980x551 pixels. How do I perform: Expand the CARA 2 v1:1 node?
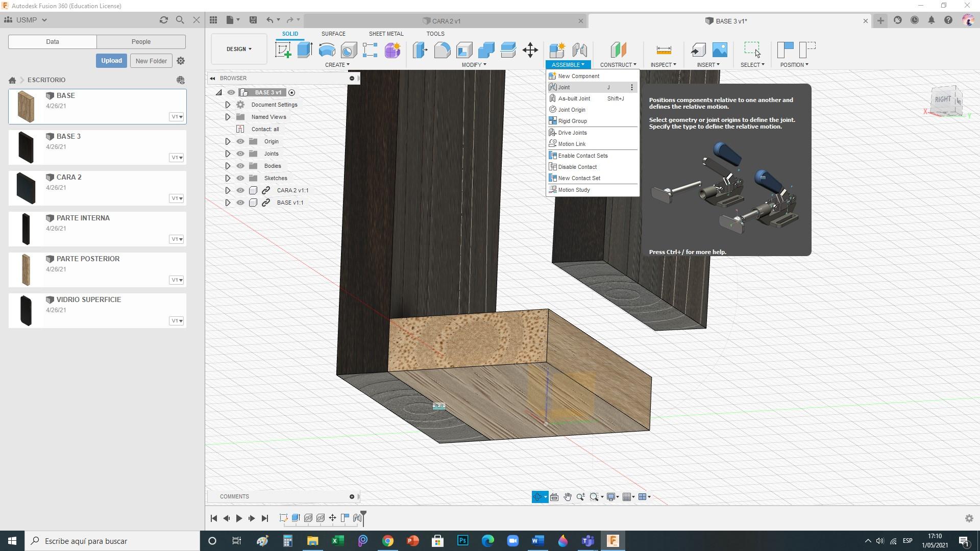228,190
